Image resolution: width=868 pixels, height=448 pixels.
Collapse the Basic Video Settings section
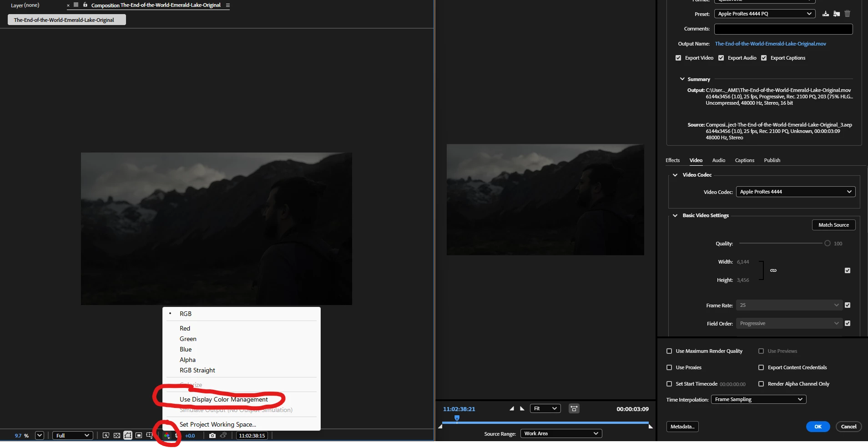coord(675,215)
